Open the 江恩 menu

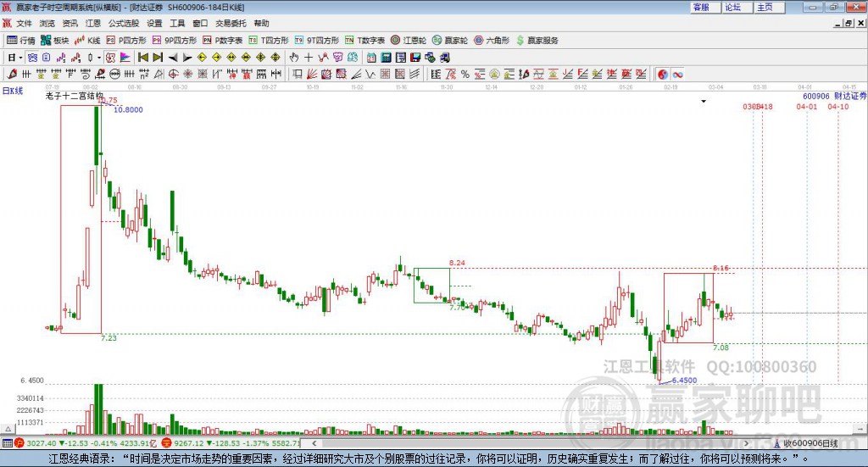point(93,23)
